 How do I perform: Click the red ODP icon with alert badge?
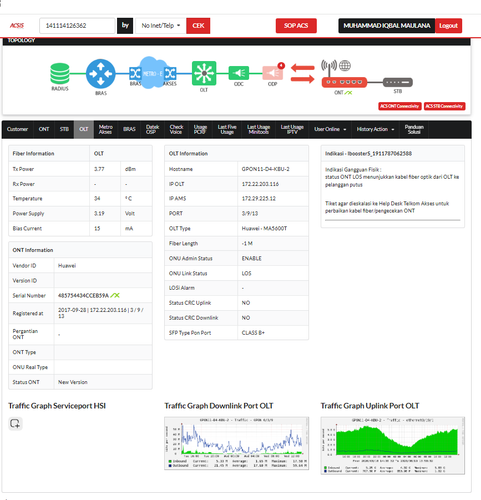pyautogui.click(x=273, y=72)
